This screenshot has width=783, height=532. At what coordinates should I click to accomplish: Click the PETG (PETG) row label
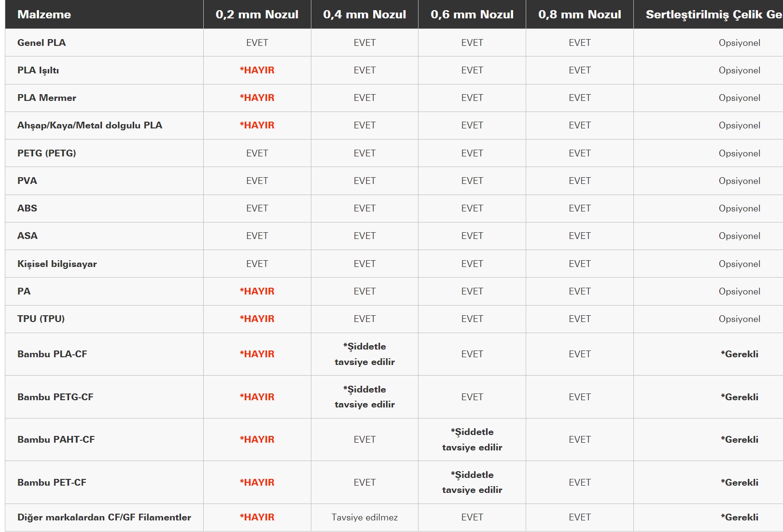pyautogui.click(x=47, y=153)
